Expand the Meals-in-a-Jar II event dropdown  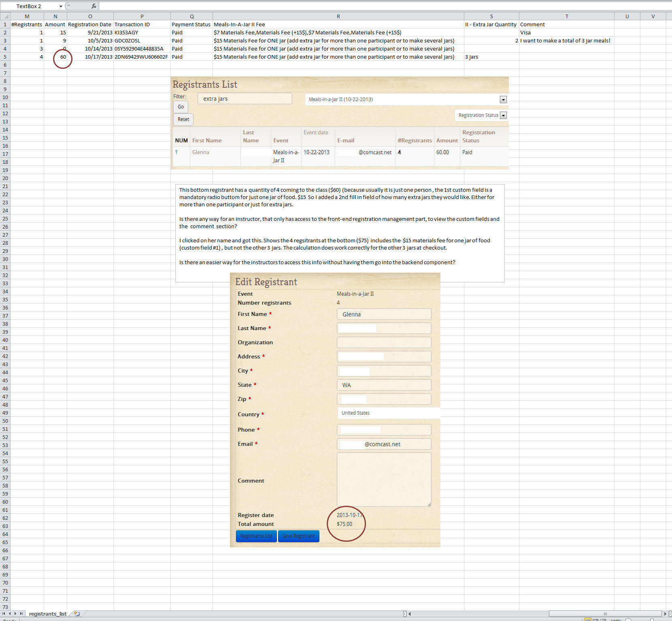pyautogui.click(x=503, y=100)
